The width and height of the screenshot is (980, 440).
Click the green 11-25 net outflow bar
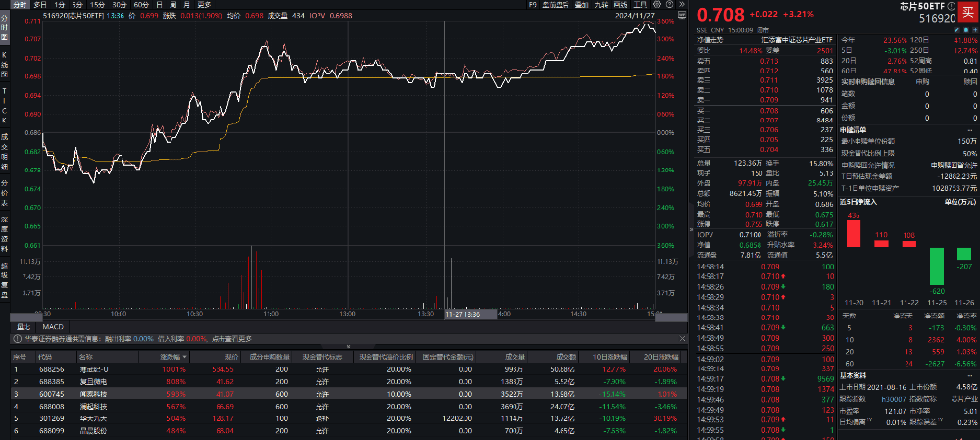click(x=936, y=267)
